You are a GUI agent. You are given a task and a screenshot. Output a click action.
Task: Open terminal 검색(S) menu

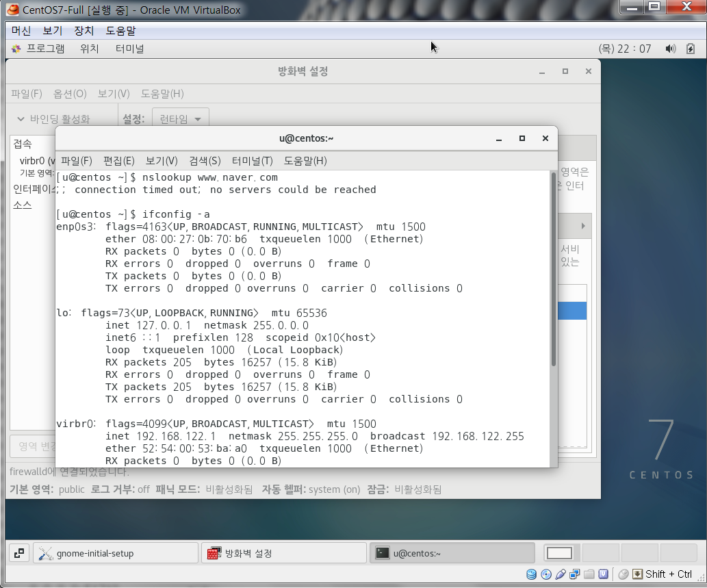coord(205,161)
